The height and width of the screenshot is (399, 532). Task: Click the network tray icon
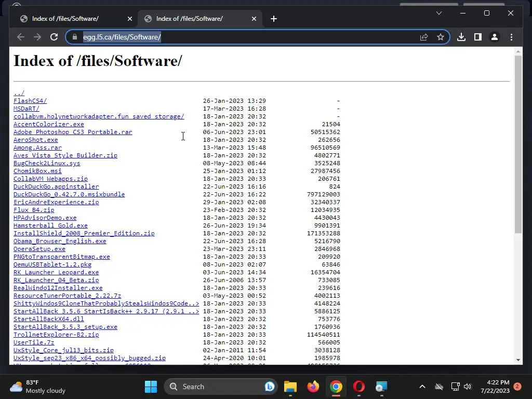(455, 387)
